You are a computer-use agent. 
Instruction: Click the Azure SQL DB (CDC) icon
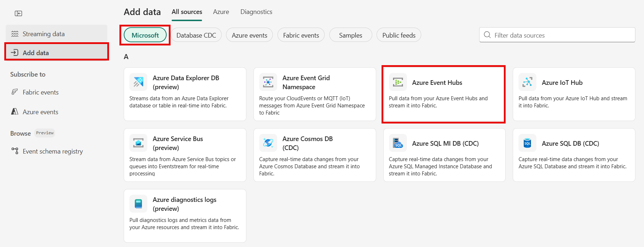(527, 143)
